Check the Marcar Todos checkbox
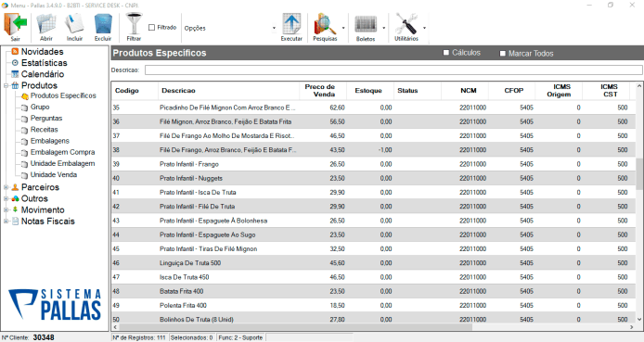 point(502,54)
